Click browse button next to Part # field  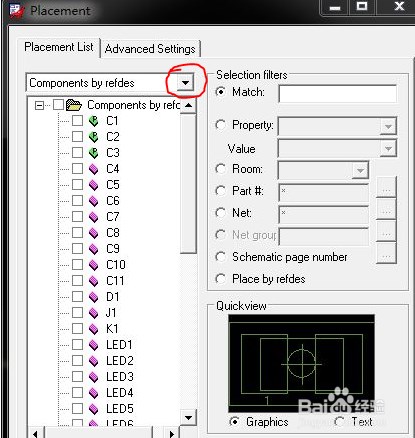click(x=386, y=188)
